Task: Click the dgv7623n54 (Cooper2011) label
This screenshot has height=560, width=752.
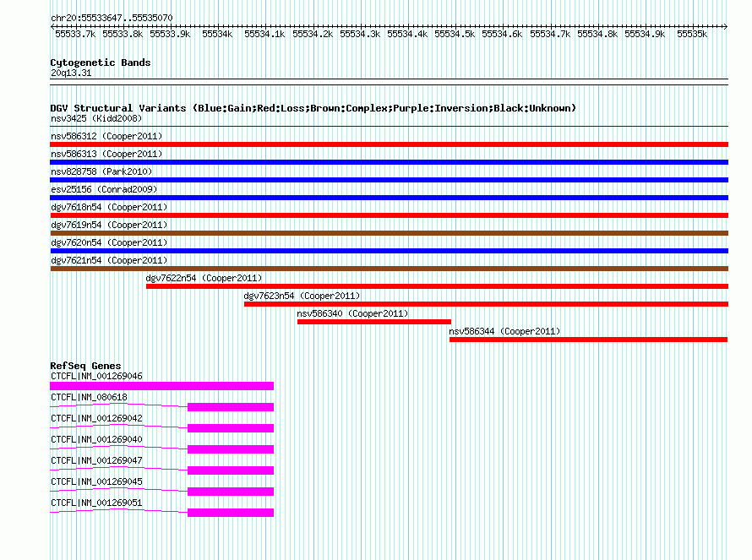Action: (302, 296)
